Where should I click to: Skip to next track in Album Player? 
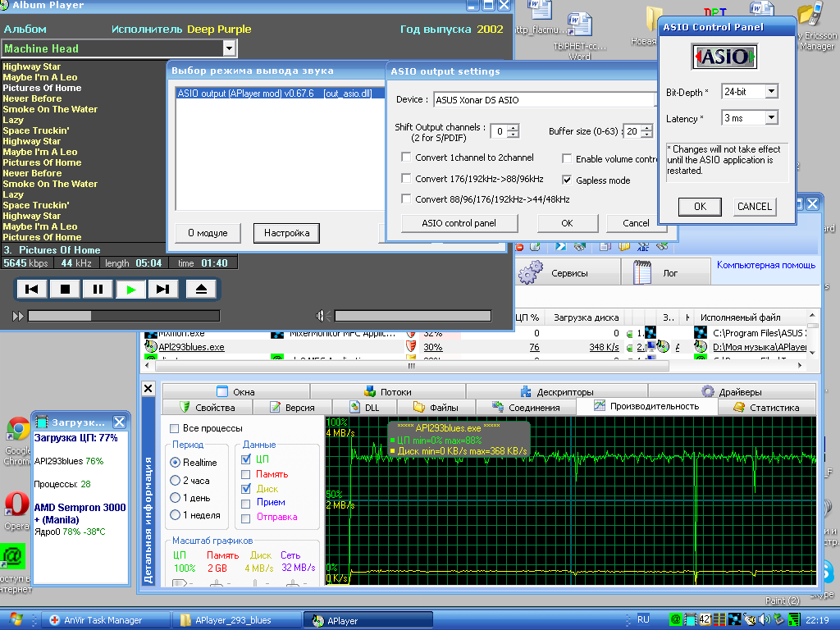tap(163, 290)
